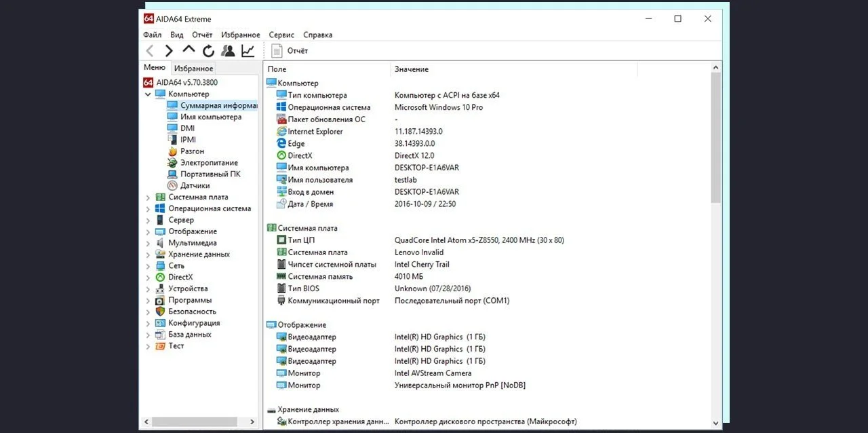Click the vertical scrollbar down arrow

(715, 422)
